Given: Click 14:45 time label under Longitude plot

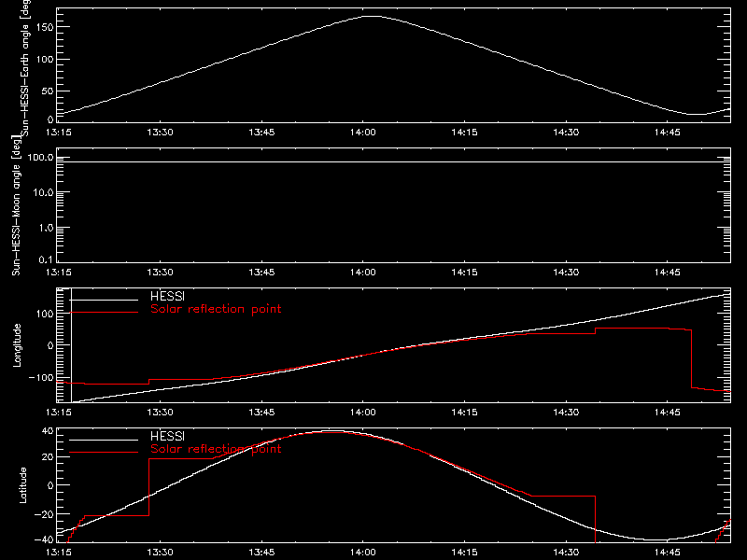Looking at the screenshot, I should [x=668, y=413].
